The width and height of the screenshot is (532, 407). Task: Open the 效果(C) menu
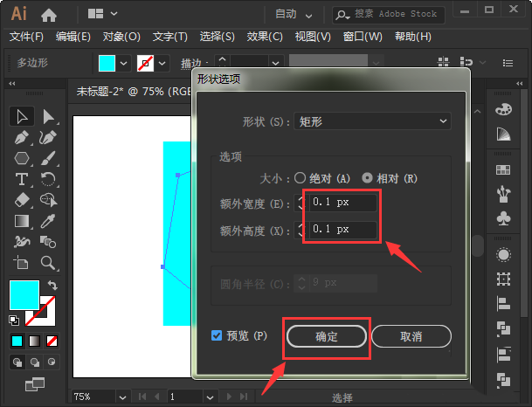click(265, 37)
